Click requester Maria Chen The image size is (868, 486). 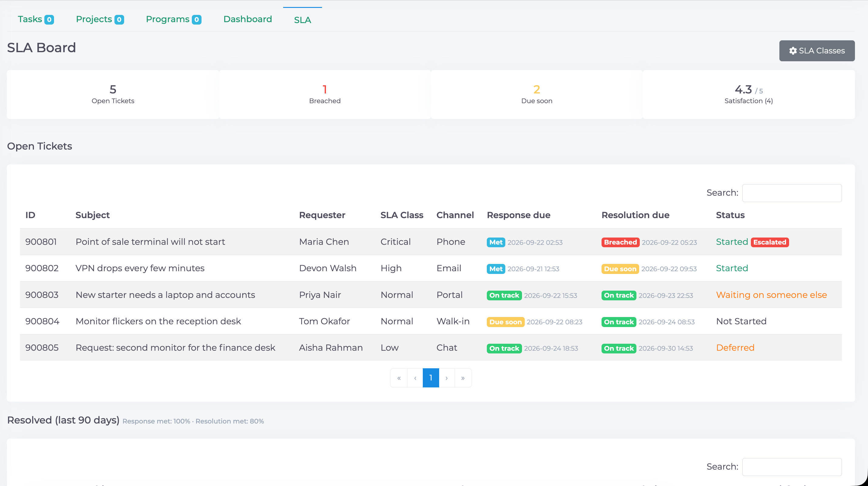tap(324, 242)
